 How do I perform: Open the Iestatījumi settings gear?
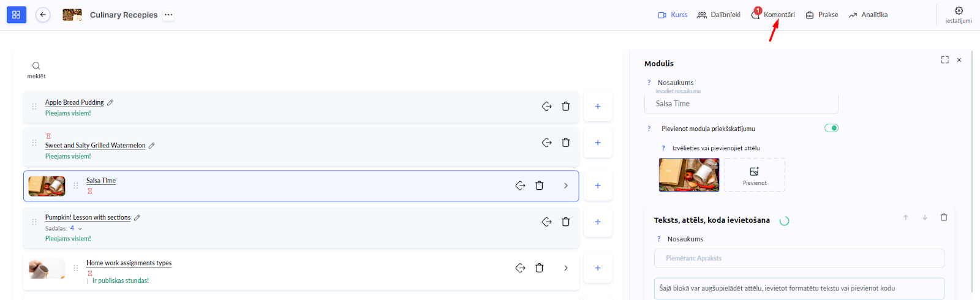[x=959, y=11]
